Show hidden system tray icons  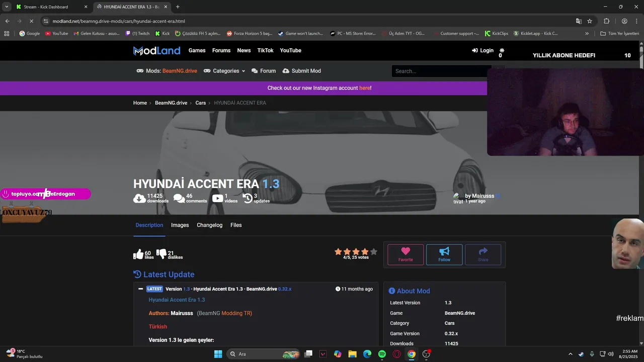570,354
